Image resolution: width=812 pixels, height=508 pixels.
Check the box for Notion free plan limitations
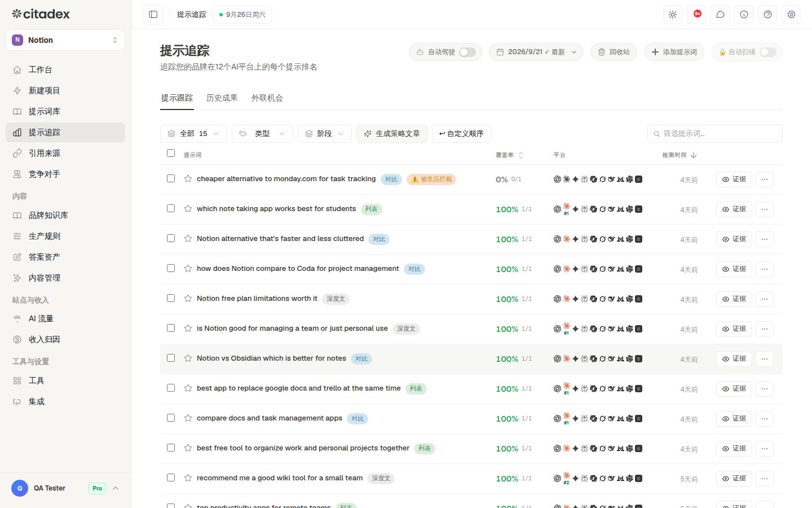click(x=171, y=298)
